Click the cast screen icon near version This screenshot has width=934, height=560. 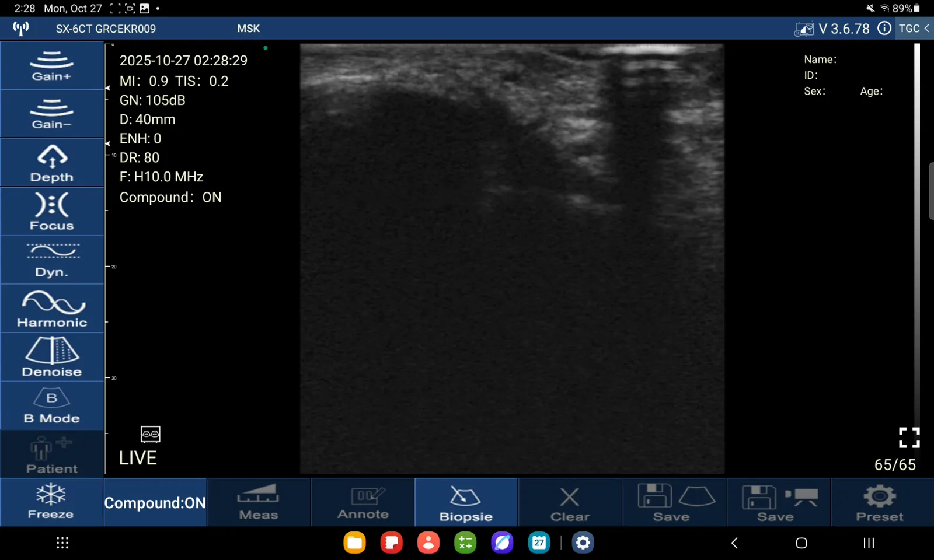(x=804, y=29)
